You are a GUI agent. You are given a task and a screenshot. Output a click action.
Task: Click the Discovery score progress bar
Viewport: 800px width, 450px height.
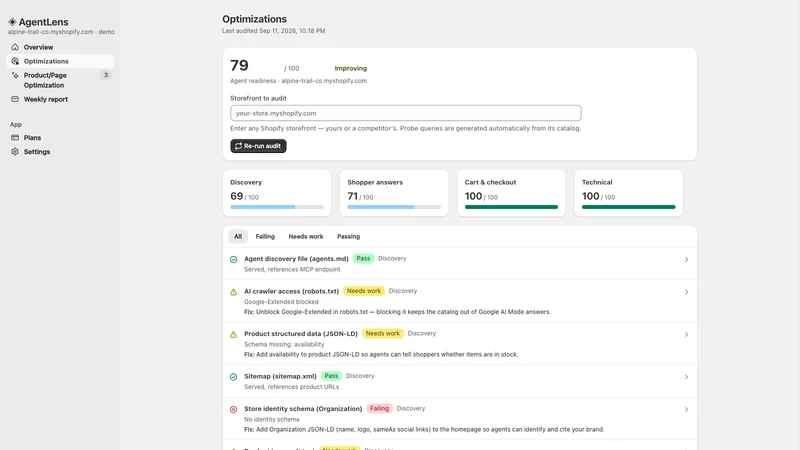[x=277, y=207]
